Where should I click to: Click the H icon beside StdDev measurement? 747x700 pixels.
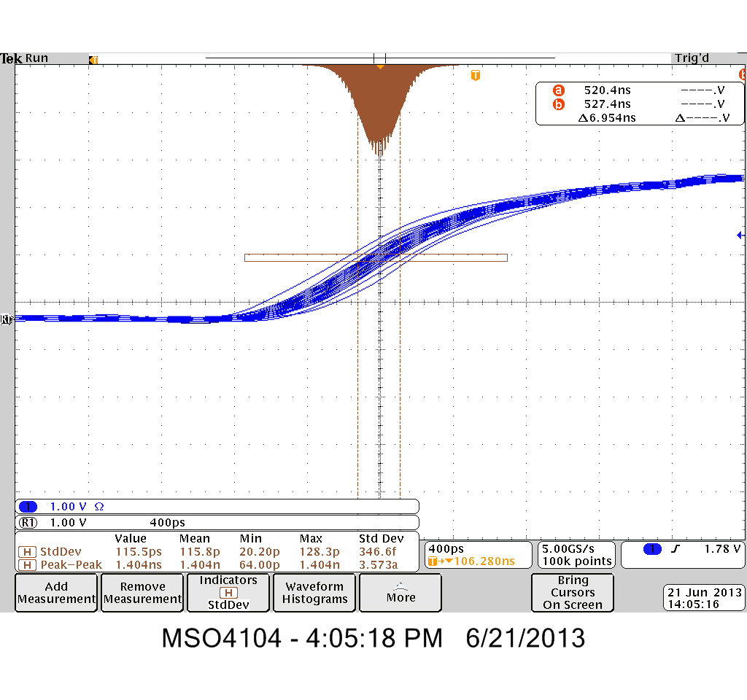coord(27,552)
